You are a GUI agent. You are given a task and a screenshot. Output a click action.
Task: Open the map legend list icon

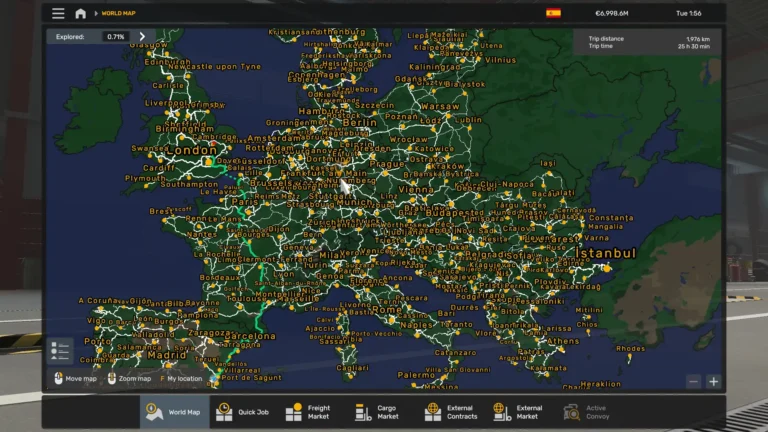(60, 351)
